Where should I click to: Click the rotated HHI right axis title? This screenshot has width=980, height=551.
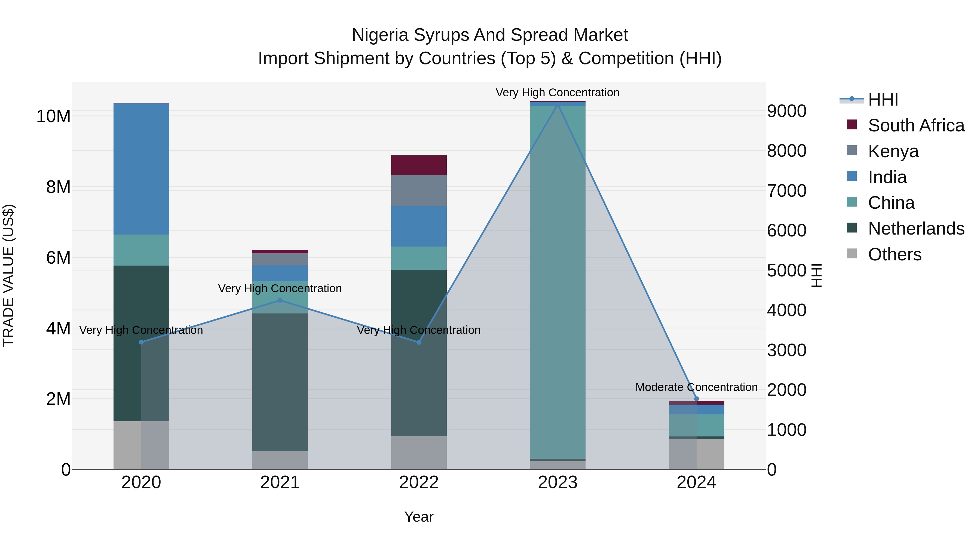[817, 275]
